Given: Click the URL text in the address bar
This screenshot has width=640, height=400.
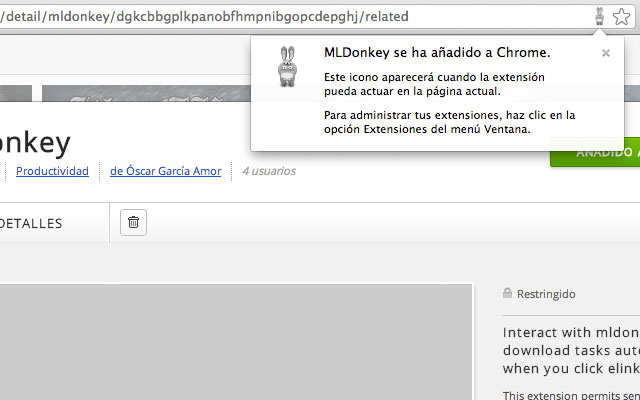Looking at the screenshot, I should click(204, 16).
